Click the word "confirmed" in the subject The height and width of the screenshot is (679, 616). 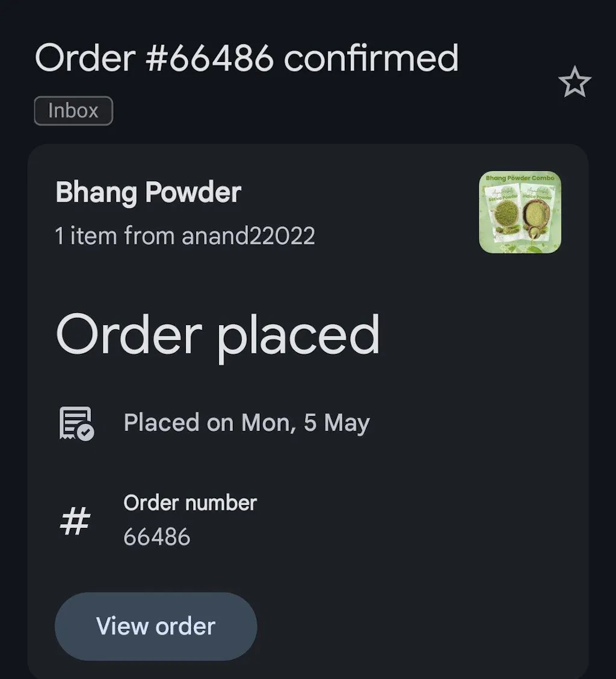pos(371,58)
